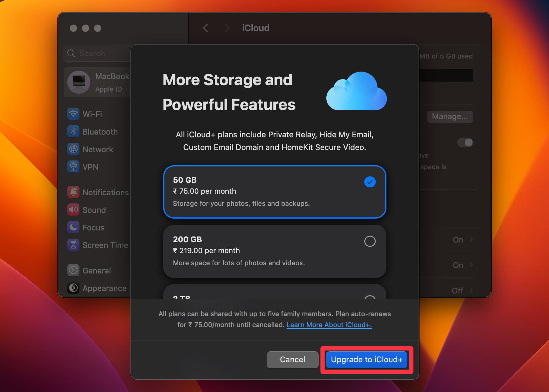549x392 pixels.
Task: Open Screen Time settings
Action: tap(105, 245)
